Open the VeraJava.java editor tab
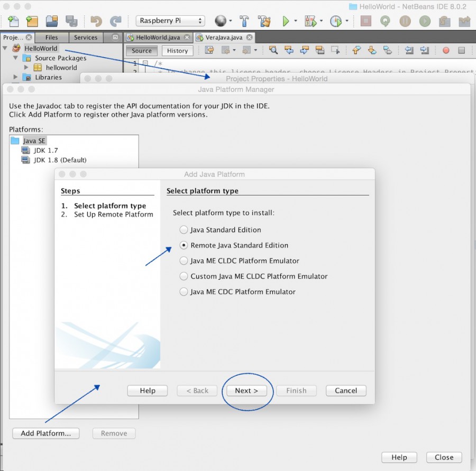The width and height of the screenshot is (476, 471). (224, 38)
